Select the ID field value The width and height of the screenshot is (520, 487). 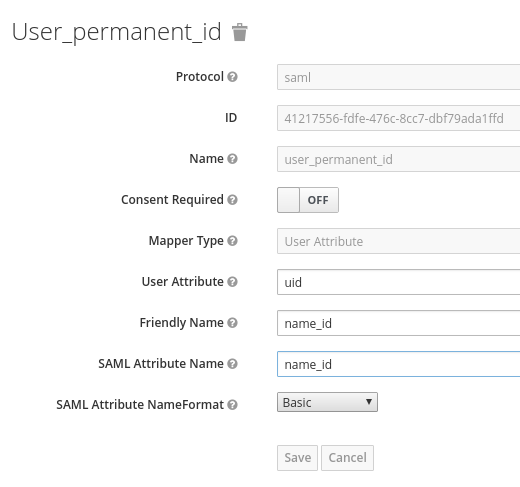[x=398, y=118]
